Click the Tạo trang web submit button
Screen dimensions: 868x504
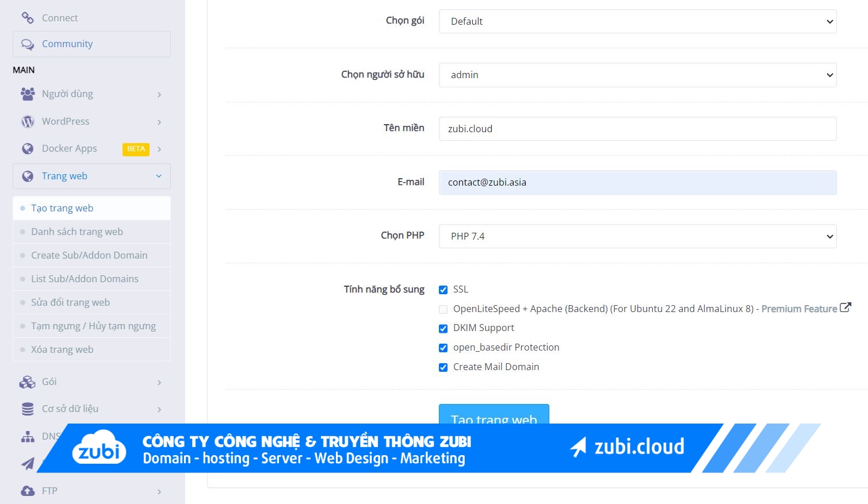tap(494, 414)
